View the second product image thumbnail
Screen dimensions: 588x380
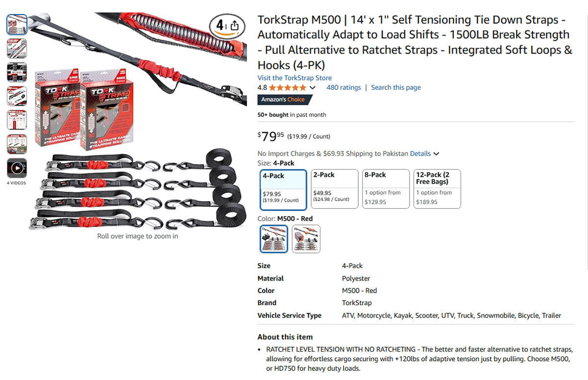(17, 49)
